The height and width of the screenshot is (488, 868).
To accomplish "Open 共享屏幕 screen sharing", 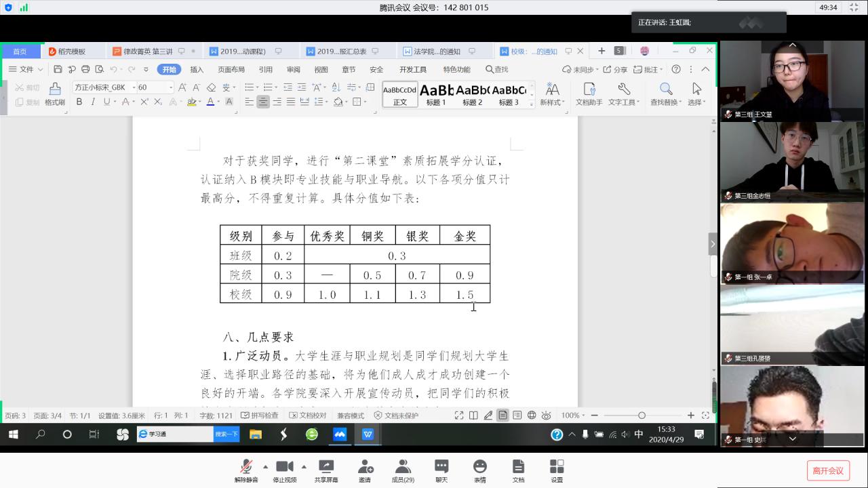I will pos(325,470).
